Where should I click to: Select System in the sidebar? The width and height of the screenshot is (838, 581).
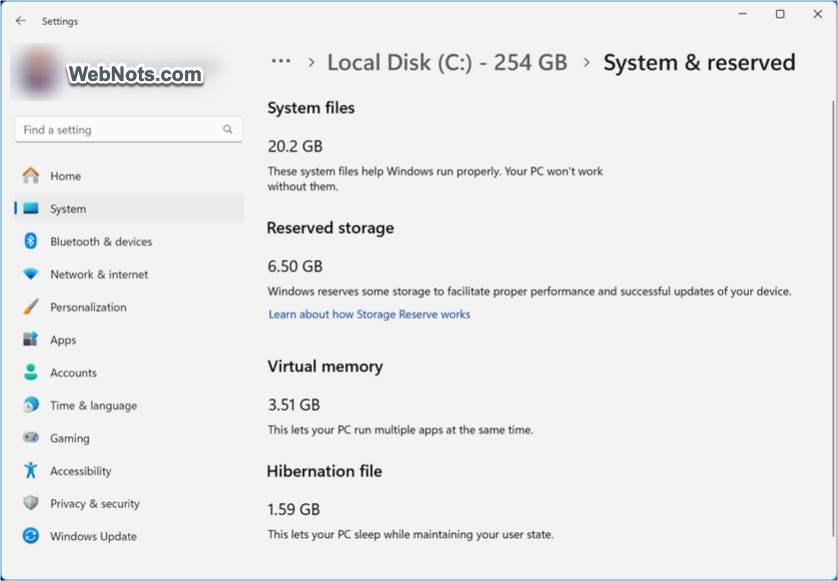[x=128, y=208]
